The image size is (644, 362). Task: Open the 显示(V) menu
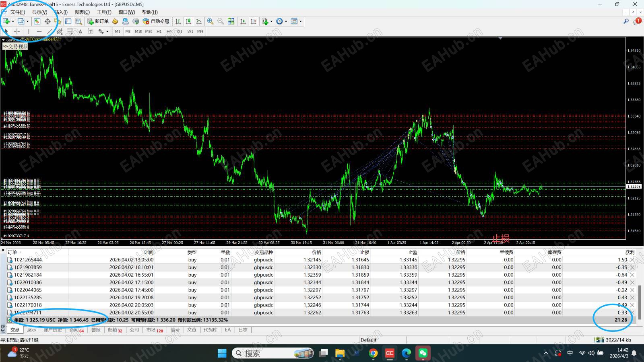pos(39,12)
